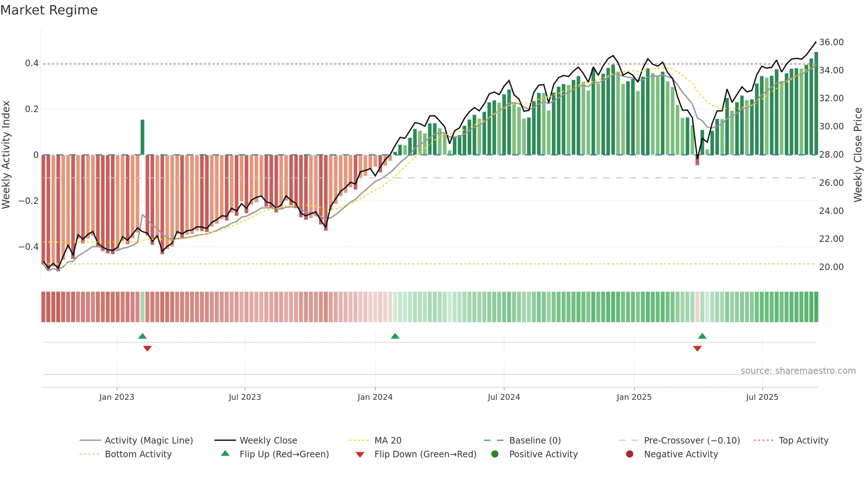This screenshot has width=868, height=488.
Task: Click the lone green bar in early 2023
Action: coord(142,137)
